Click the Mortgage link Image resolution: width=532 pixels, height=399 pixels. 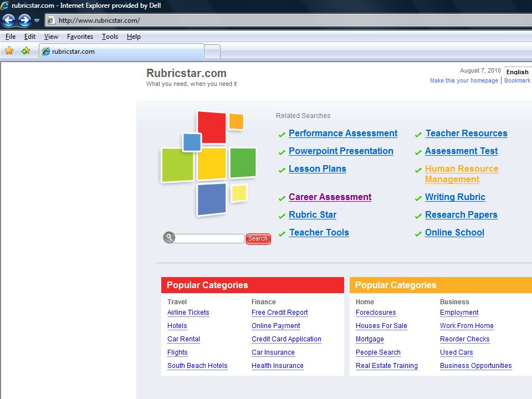[x=370, y=339]
